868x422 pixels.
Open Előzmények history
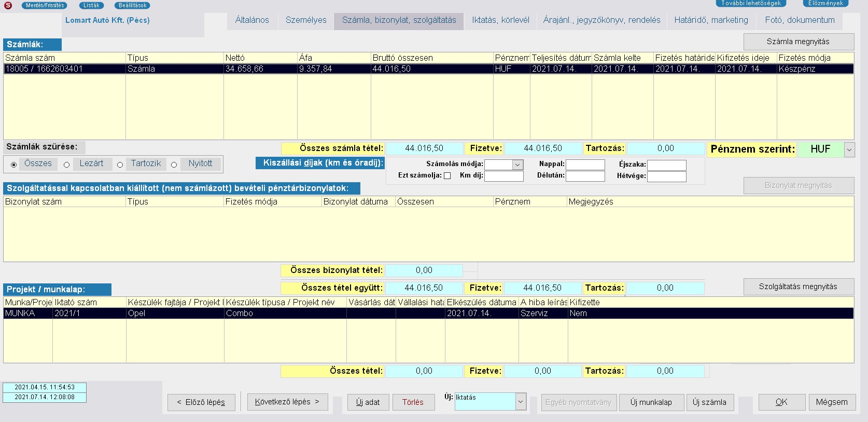click(825, 3)
